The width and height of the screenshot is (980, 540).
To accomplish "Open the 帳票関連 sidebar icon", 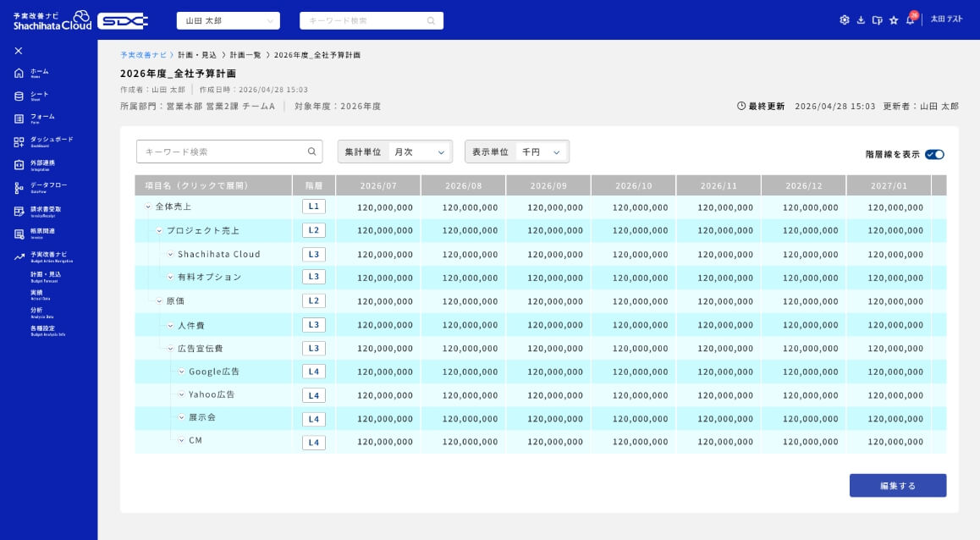I will point(19,234).
